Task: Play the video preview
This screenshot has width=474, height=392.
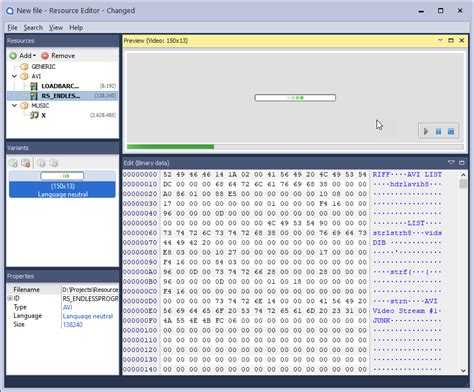Action: click(x=426, y=131)
